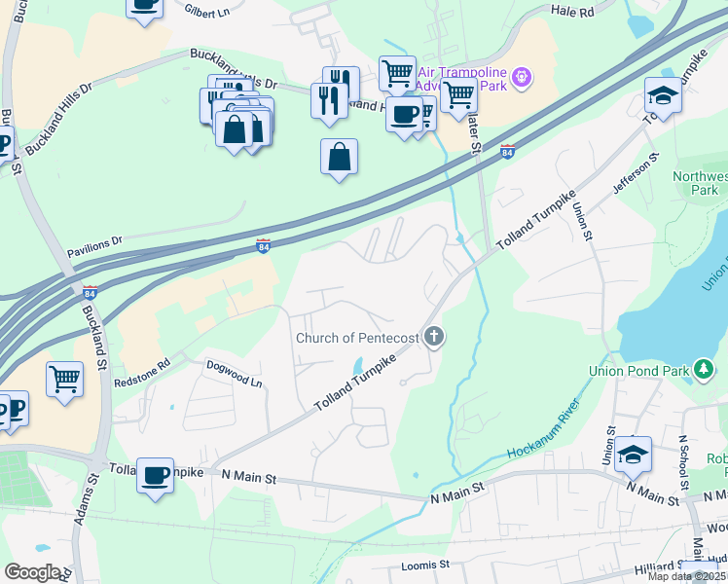
Task: Click the Hockanum River label
Action: [x=543, y=428]
